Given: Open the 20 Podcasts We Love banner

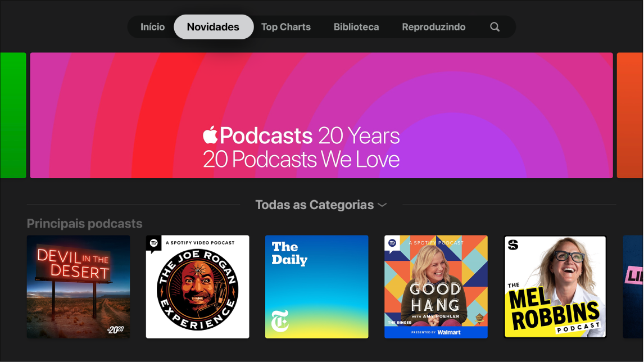Looking at the screenshot, I should pos(321,115).
